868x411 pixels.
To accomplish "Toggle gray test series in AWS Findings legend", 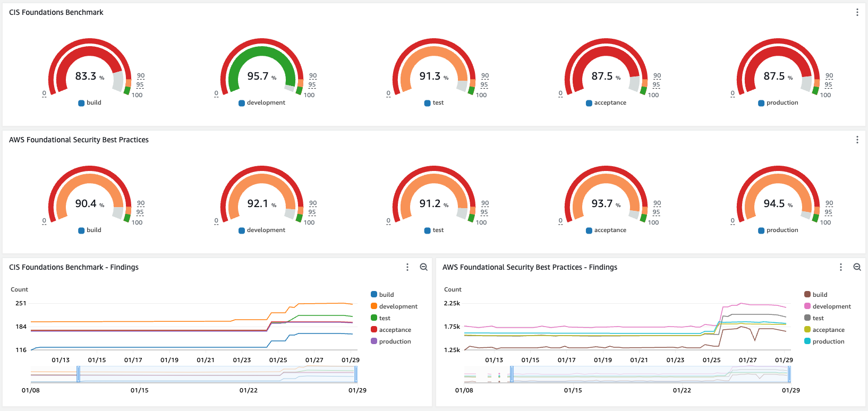I will click(814, 318).
